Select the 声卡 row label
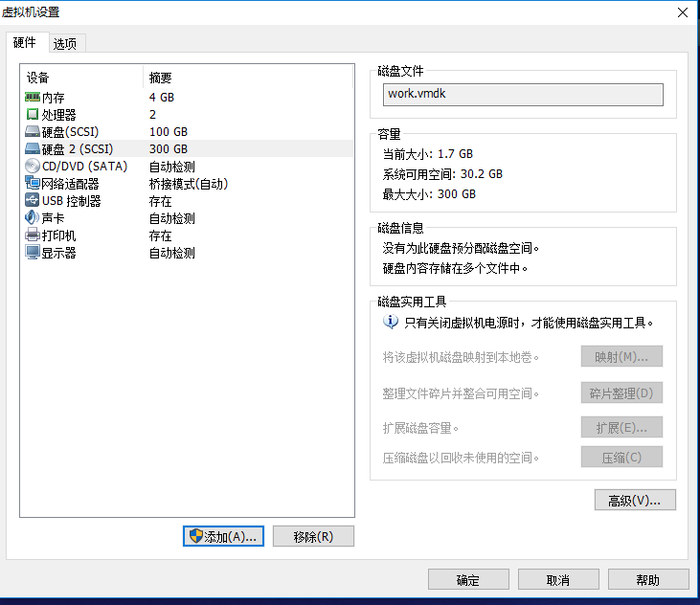Screen dimensions: 700x605 click(x=53, y=217)
